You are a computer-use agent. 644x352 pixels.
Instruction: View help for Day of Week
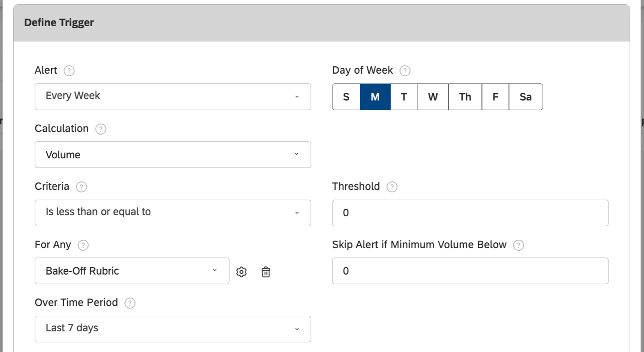click(405, 70)
